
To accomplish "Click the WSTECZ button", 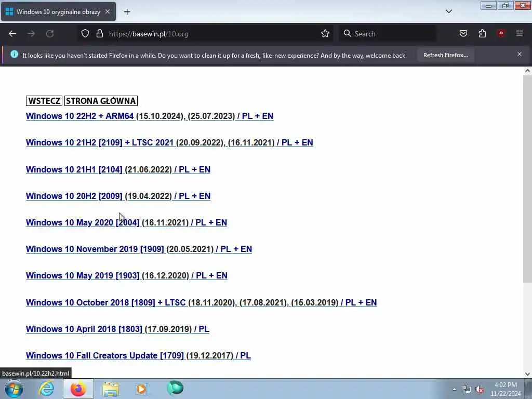I will coord(44,101).
